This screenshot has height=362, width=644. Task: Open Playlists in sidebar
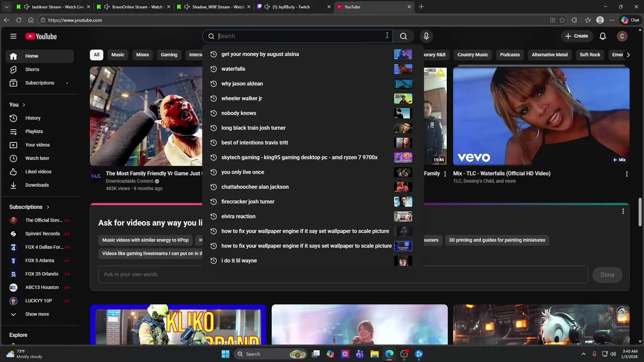click(x=40, y=131)
